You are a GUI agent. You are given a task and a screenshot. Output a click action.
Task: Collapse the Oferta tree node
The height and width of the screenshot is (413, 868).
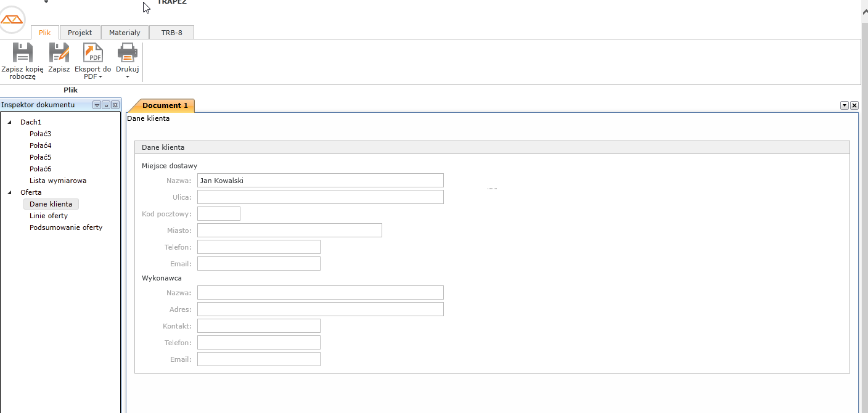tap(9, 192)
